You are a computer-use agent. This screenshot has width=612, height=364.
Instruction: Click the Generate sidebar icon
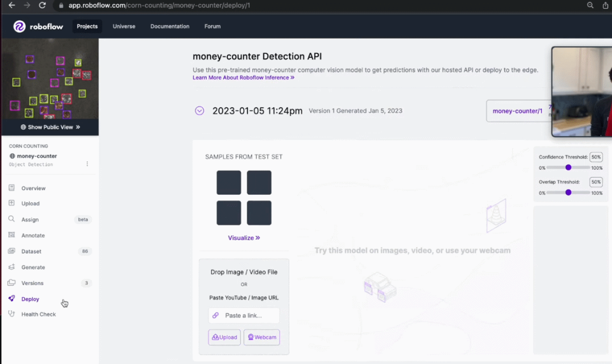point(12,267)
